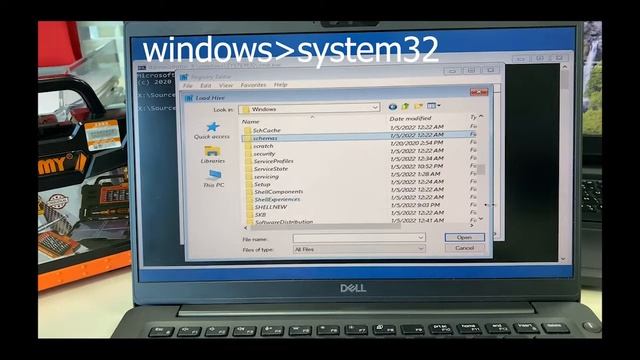The width and height of the screenshot is (640, 360).
Task: Open the Files of type dropdown
Action: coord(420,249)
